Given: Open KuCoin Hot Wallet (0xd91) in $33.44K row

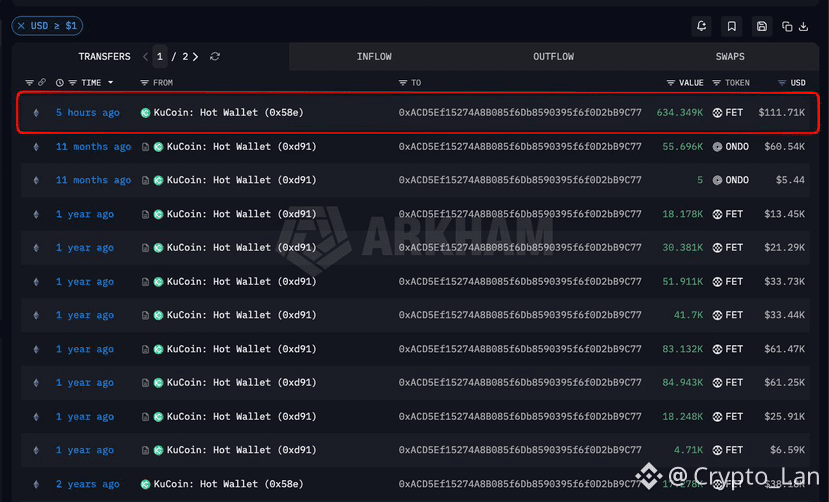Looking at the screenshot, I should [x=242, y=315].
